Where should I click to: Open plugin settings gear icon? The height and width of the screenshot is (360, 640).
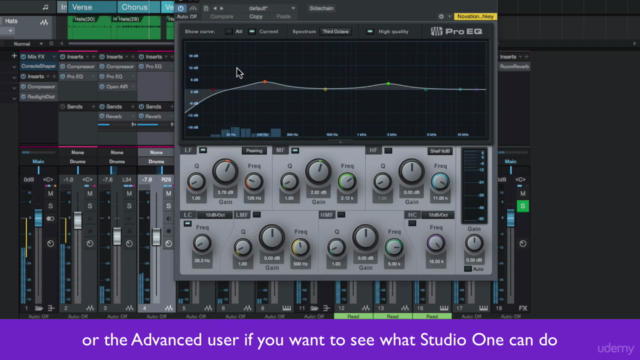click(x=441, y=16)
